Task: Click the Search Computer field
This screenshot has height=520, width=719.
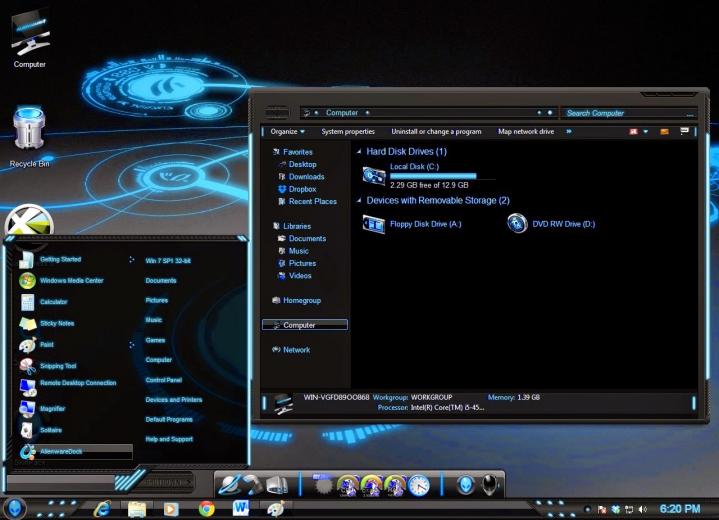Action: tap(628, 113)
